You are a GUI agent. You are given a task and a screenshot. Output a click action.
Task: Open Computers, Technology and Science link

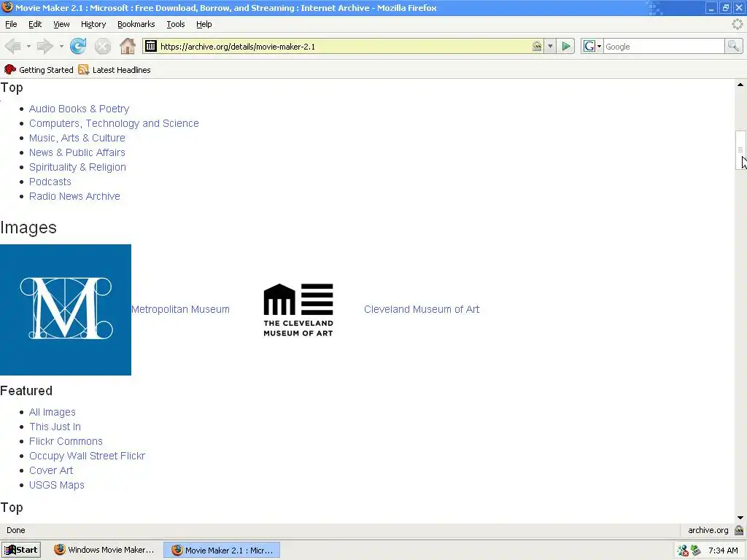click(114, 123)
